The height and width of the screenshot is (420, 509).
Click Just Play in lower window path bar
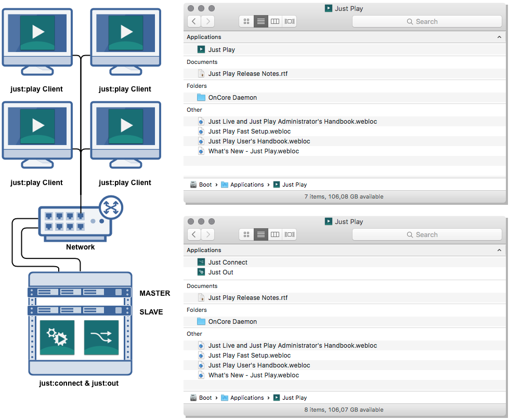(x=290, y=398)
